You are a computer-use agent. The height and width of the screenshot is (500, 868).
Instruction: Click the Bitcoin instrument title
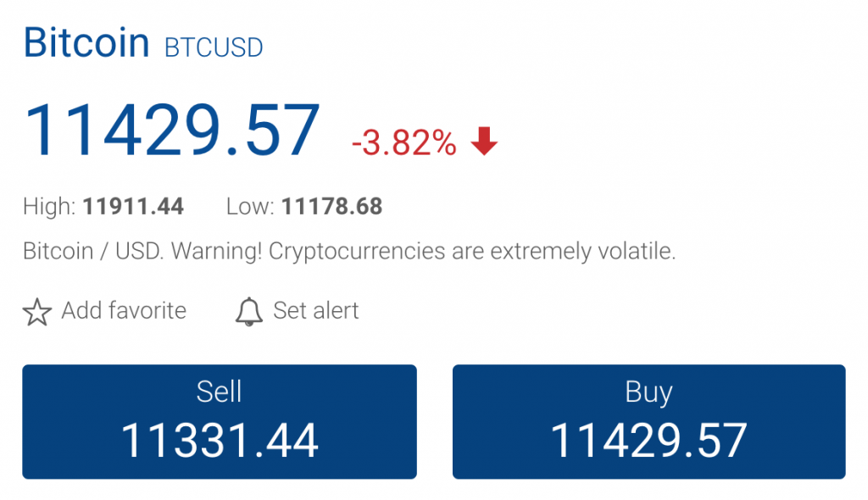pyautogui.click(x=86, y=42)
